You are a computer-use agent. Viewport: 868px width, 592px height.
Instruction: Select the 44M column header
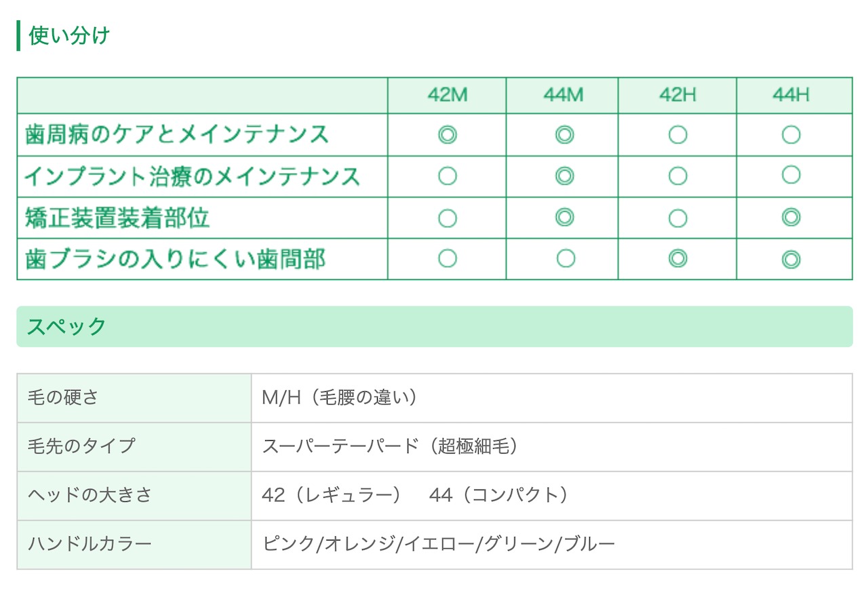(563, 96)
